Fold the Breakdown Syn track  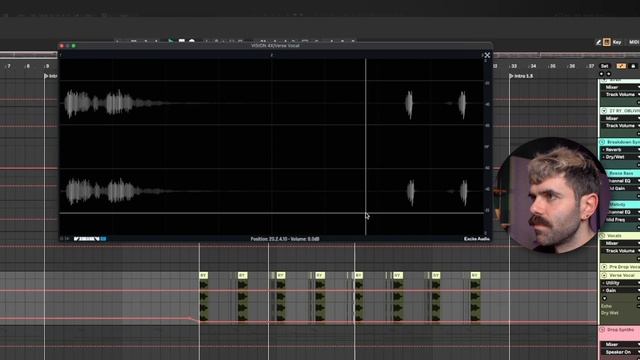coord(602,142)
